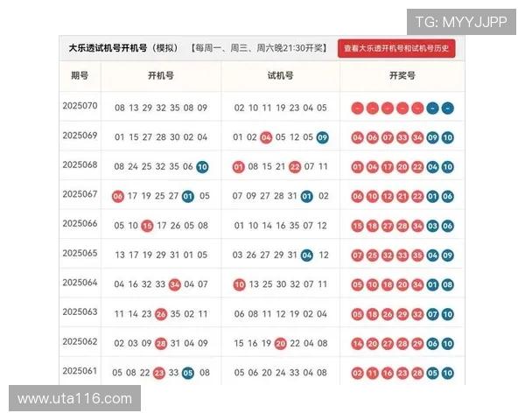Select period number 2025069

[80, 135]
